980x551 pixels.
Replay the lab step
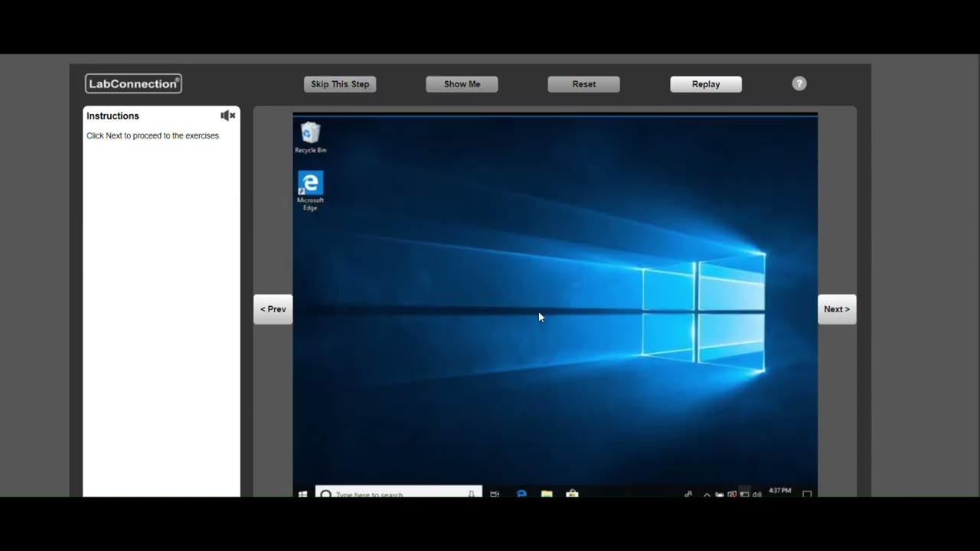tap(706, 84)
